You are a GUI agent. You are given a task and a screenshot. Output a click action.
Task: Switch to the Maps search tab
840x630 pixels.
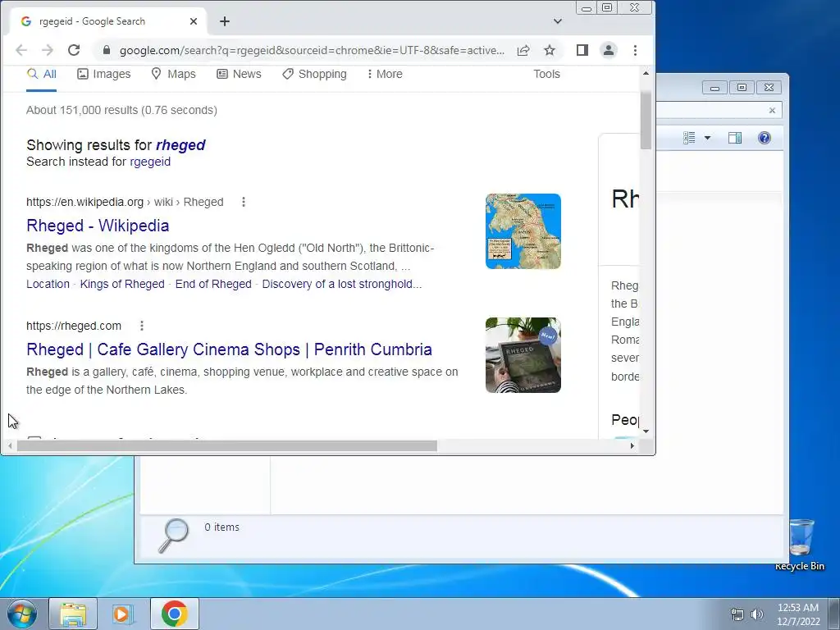tap(174, 74)
